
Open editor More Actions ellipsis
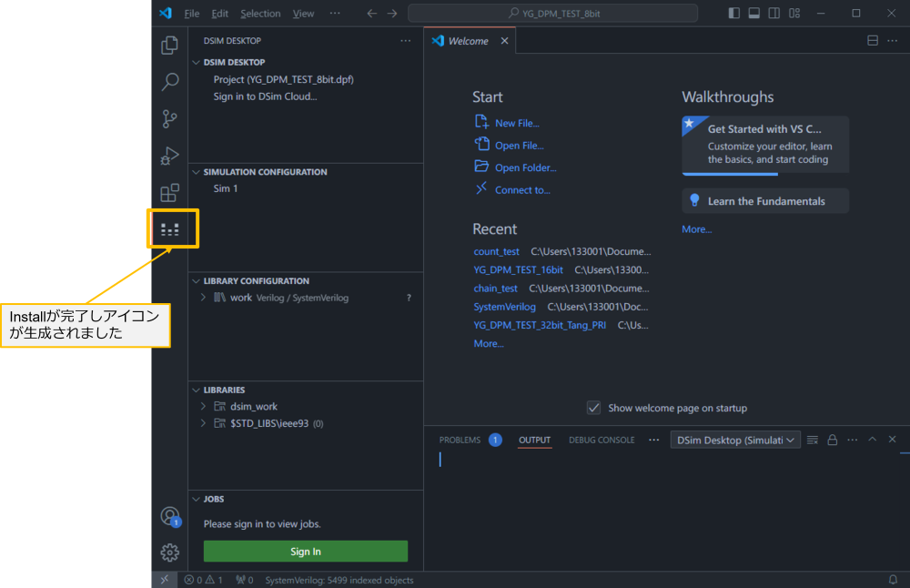(x=893, y=41)
